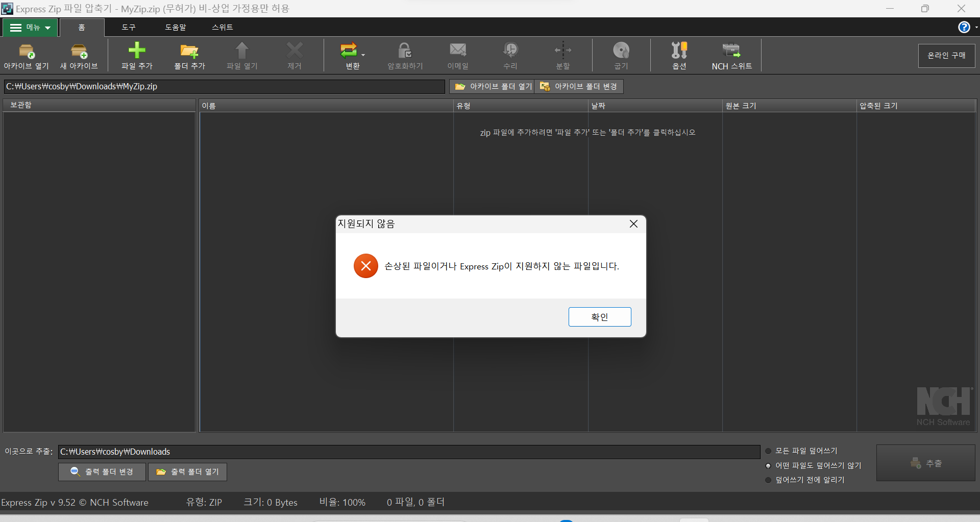This screenshot has width=980, height=522.
Task: Click the 분할 split icon
Action: (563, 50)
